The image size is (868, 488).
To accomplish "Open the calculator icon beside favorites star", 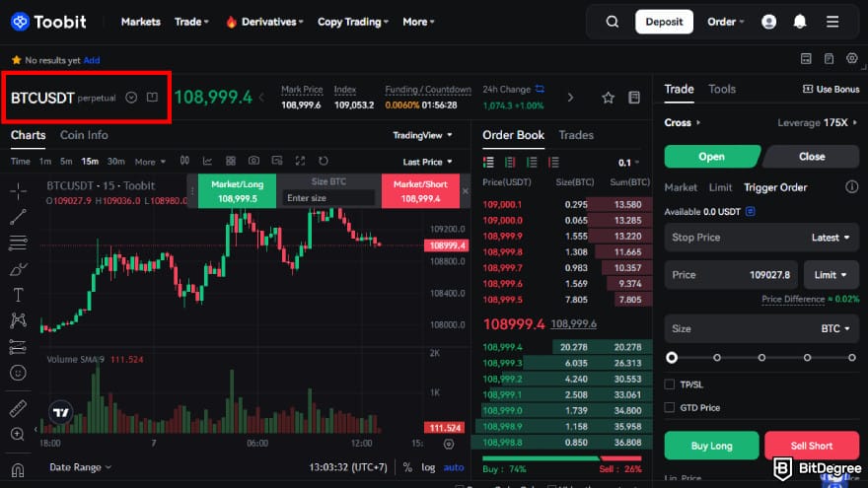I will [634, 98].
